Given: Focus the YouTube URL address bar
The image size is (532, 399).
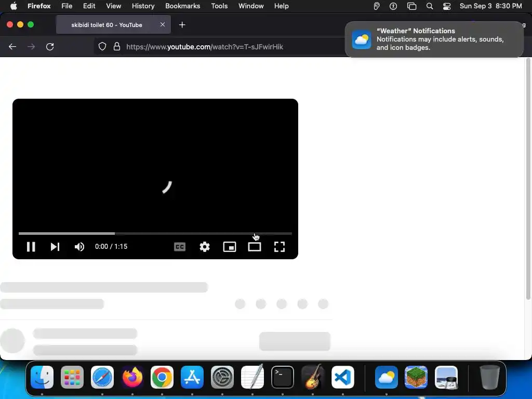Looking at the screenshot, I should tap(205, 47).
